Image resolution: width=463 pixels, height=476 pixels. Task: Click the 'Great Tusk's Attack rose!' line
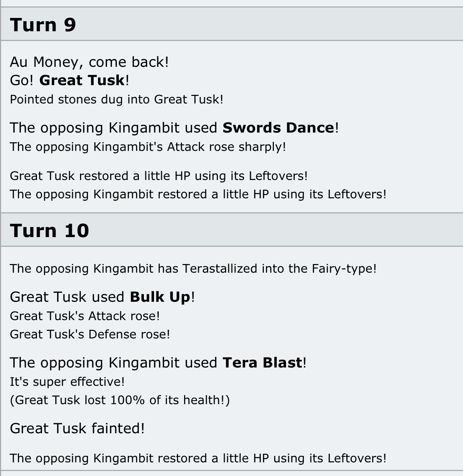tap(85, 316)
